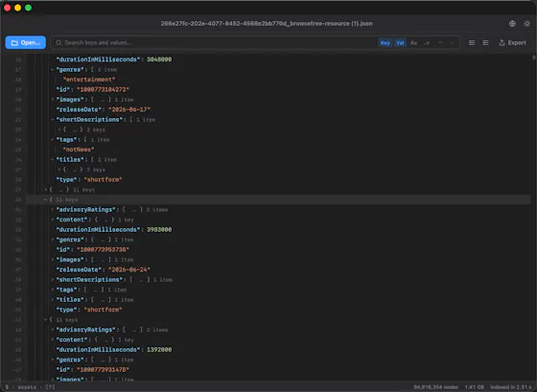Image resolution: width=537 pixels, height=392 pixels.
Task: Toggle case-sensitive Aa matching
Action: click(413, 43)
